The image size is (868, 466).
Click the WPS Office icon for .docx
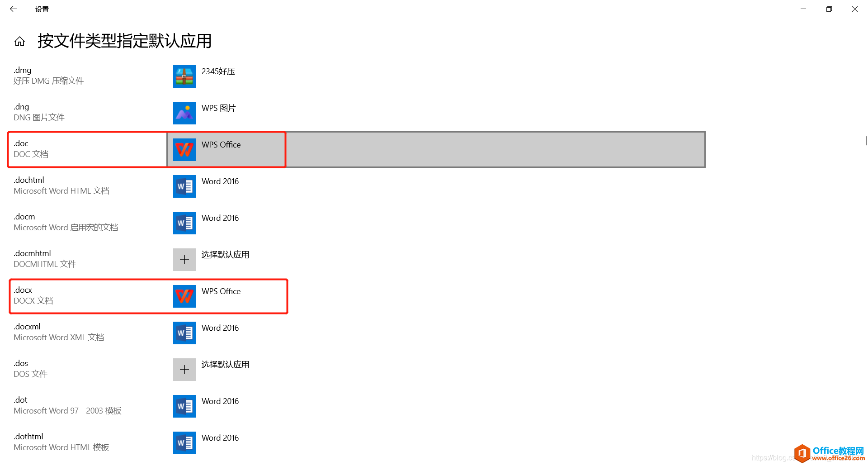[x=184, y=296]
